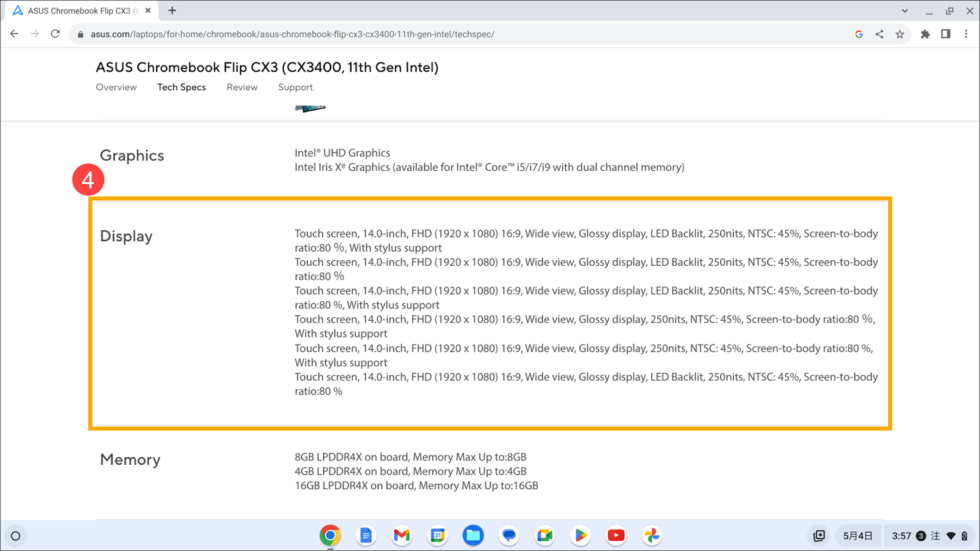Launch Play Store from the shelf
Viewport: 980px width, 551px height.
(x=580, y=536)
